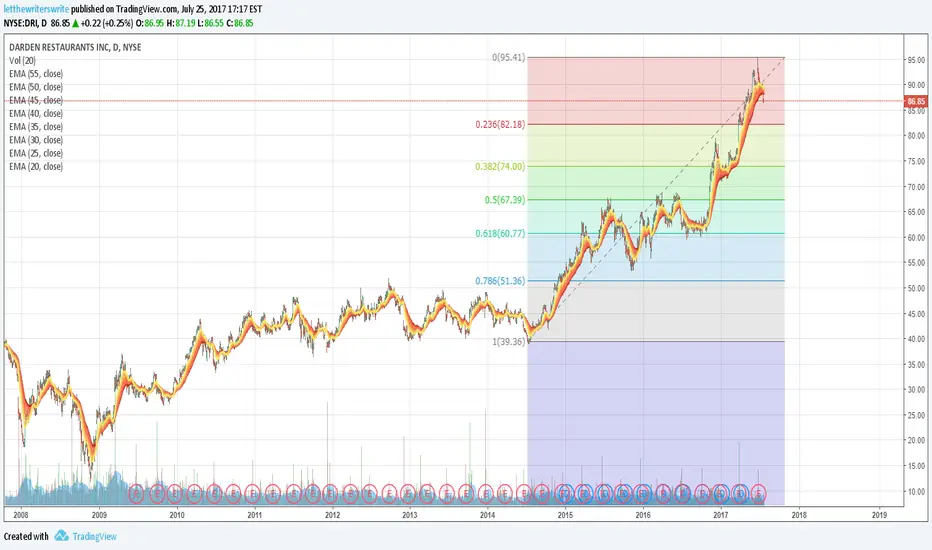Click the 2011 label on time axis
This screenshot has width=932, height=550.
click(254, 515)
